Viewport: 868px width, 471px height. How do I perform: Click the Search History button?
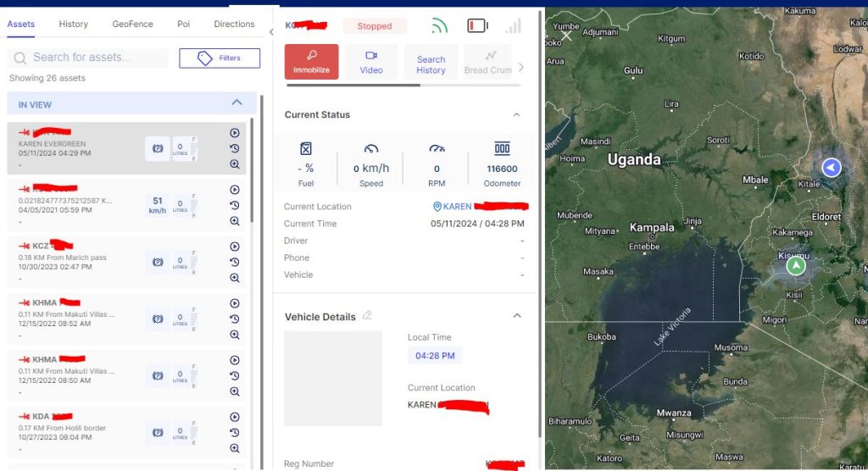click(431, 64)
